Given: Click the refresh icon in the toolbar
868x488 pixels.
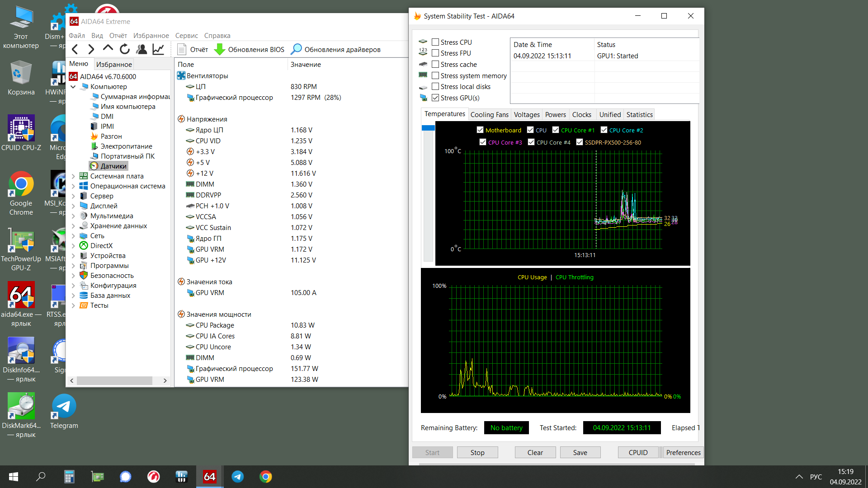Looking at the screenshot, I should click(125, 49).
